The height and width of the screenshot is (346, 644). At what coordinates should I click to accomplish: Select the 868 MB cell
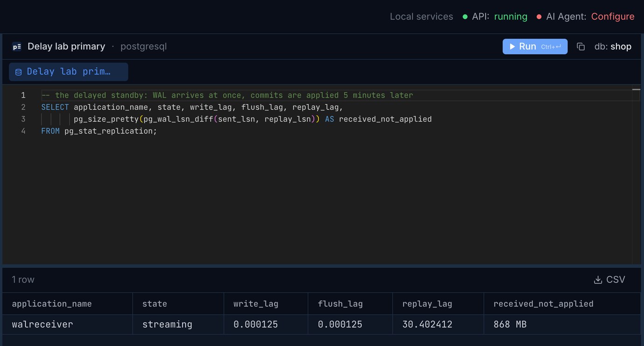pyautogui.click(x=562, y=325)
